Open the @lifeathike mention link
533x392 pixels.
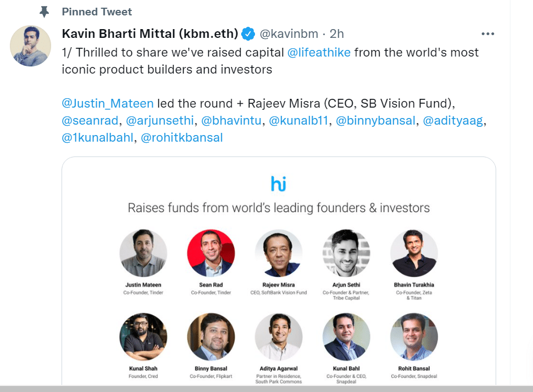point(319,52)
